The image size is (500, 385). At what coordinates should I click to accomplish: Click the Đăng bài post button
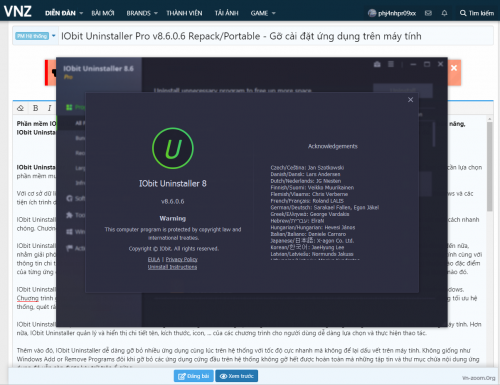click(x=194, y=376)
